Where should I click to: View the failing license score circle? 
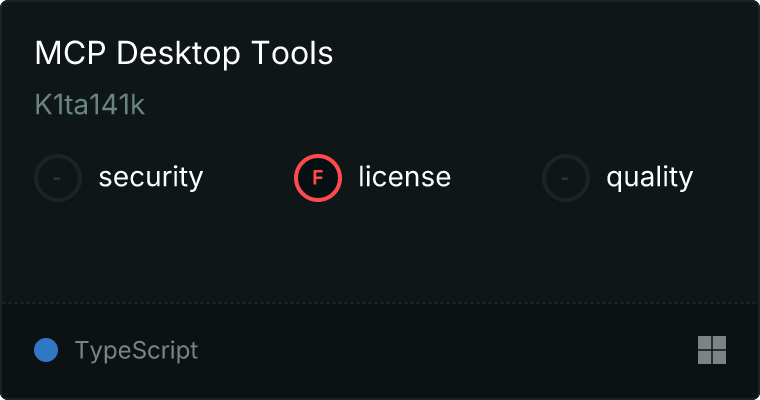[x=318, y=178]
